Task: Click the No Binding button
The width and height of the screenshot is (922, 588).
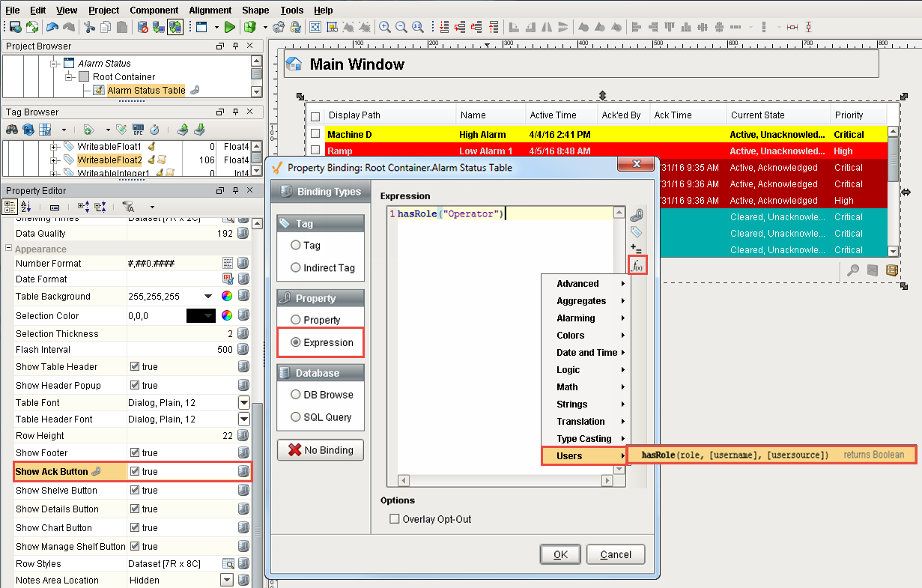Action: pyautogui.click(x=321, y=450)
